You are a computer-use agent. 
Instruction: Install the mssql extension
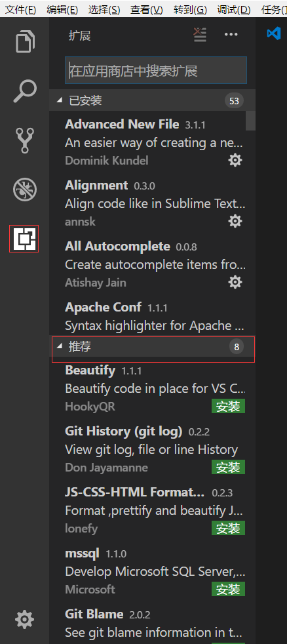228,590
